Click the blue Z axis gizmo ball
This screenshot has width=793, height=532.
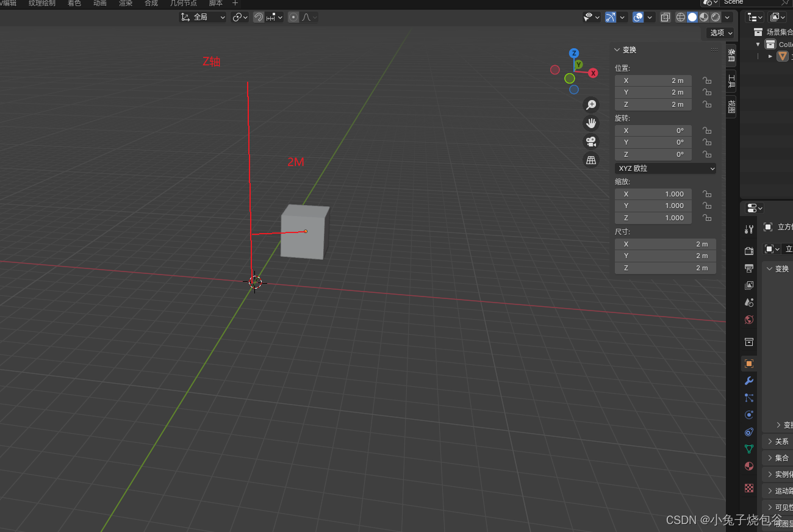pyautogui.click(x=574, y=53)
